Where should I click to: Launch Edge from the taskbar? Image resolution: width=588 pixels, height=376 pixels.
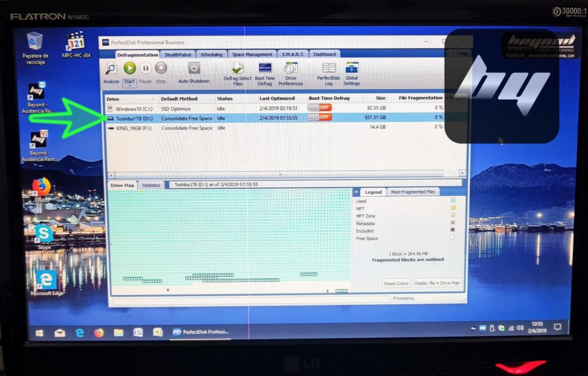[x=79, y=333]
